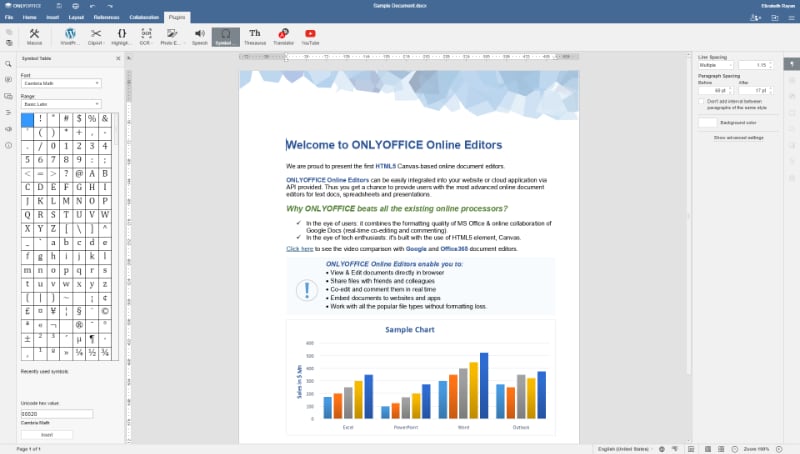Select the copyright symbol © in table
Viewport: 800px width, 454px height.
(x=105, y=311)
